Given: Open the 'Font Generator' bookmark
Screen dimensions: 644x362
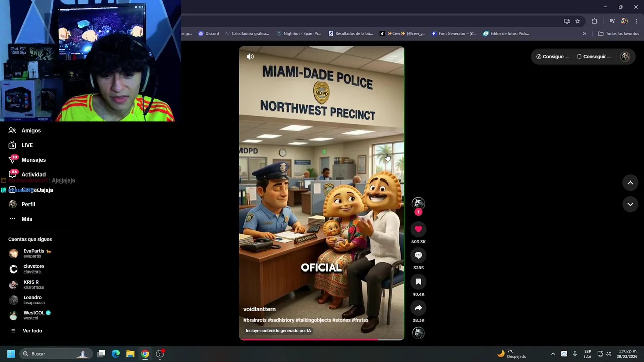Looking at the screenshot, I should pos(454,34).
